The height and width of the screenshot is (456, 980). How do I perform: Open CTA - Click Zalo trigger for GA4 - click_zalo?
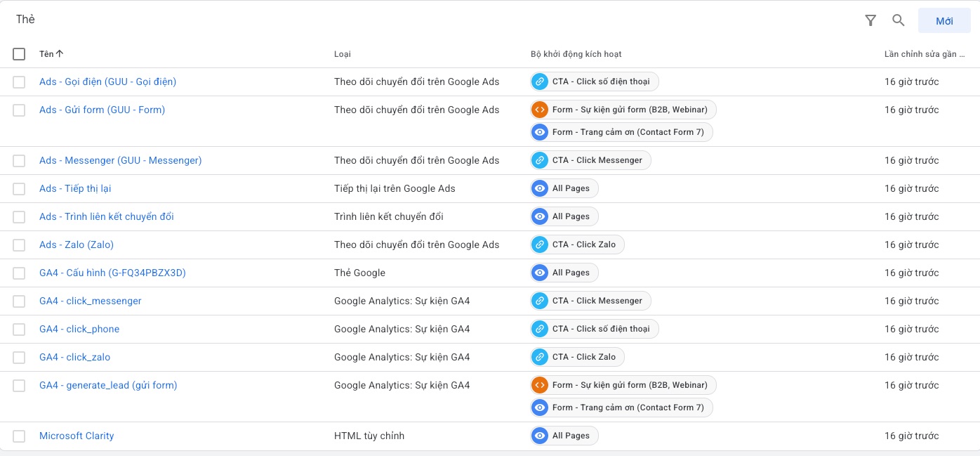pos(577,357)
